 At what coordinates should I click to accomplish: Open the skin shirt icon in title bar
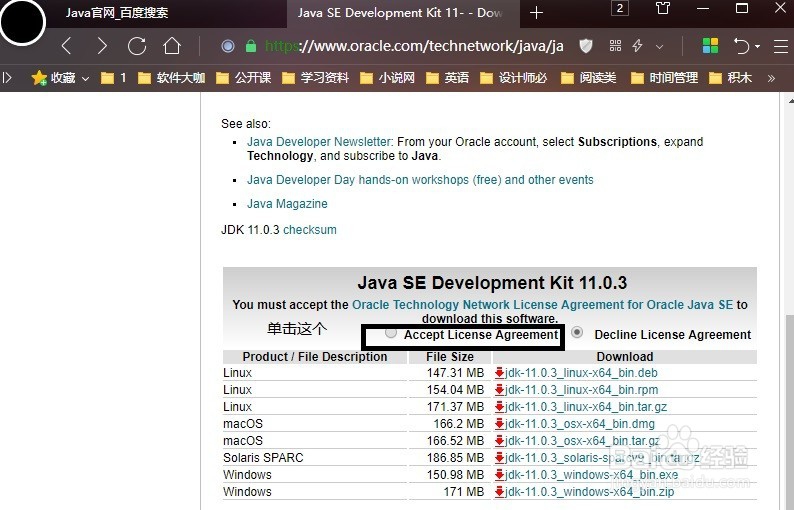click(663, 8)
